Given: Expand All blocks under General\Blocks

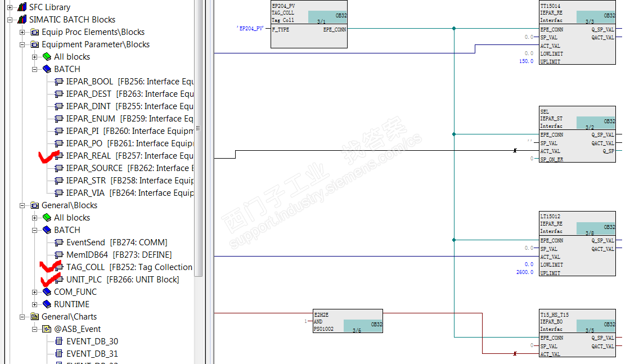Looking at the screenshot, I should pyautogui.click(x=35, y=218).
